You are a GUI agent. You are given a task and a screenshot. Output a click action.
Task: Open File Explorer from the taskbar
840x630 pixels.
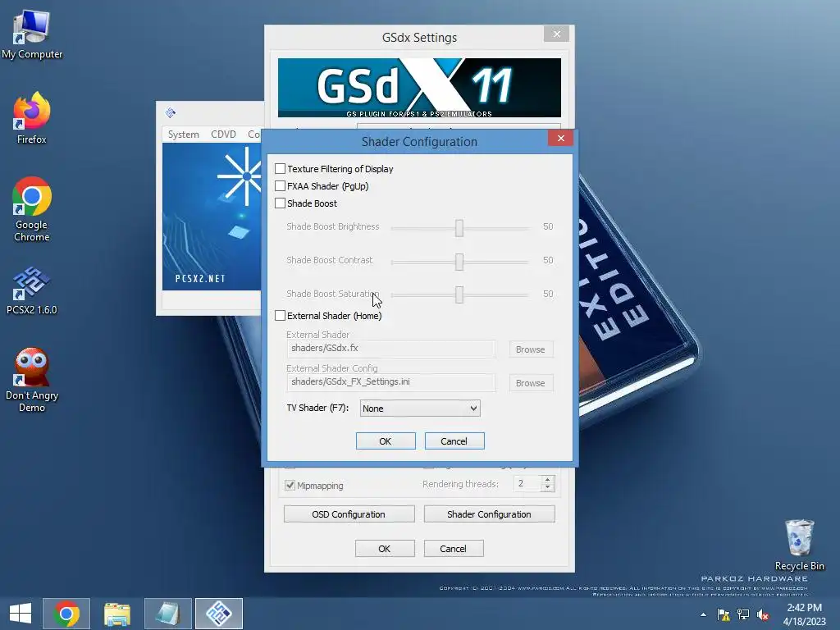[x=116, y=614]
